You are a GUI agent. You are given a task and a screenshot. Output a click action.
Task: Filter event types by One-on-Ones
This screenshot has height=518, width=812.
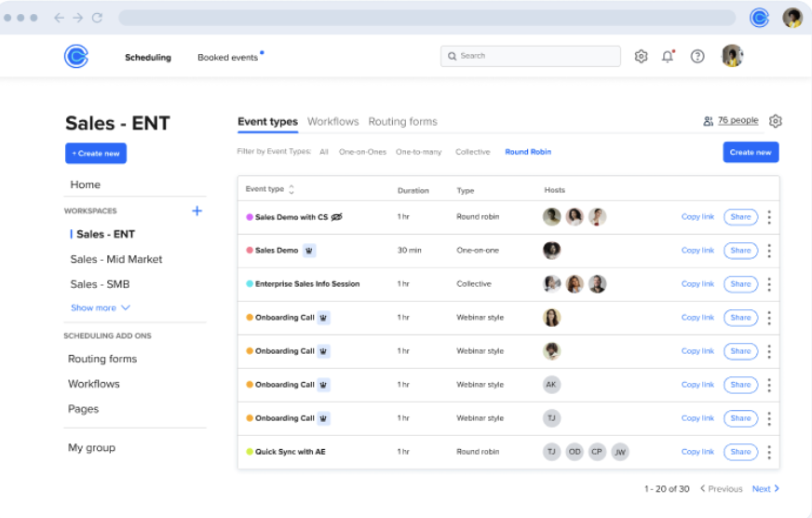(x=362, y=152)
